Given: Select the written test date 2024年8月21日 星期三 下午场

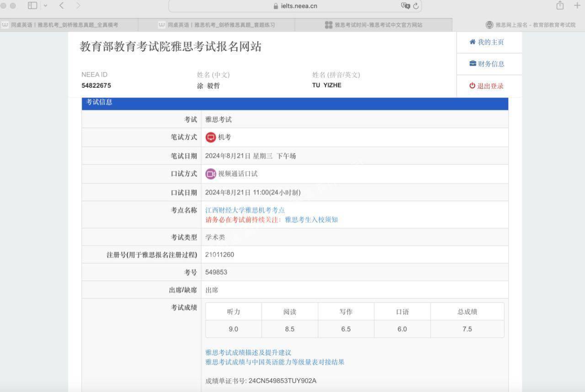Looking at the screenshot, I should coord(250,156).
